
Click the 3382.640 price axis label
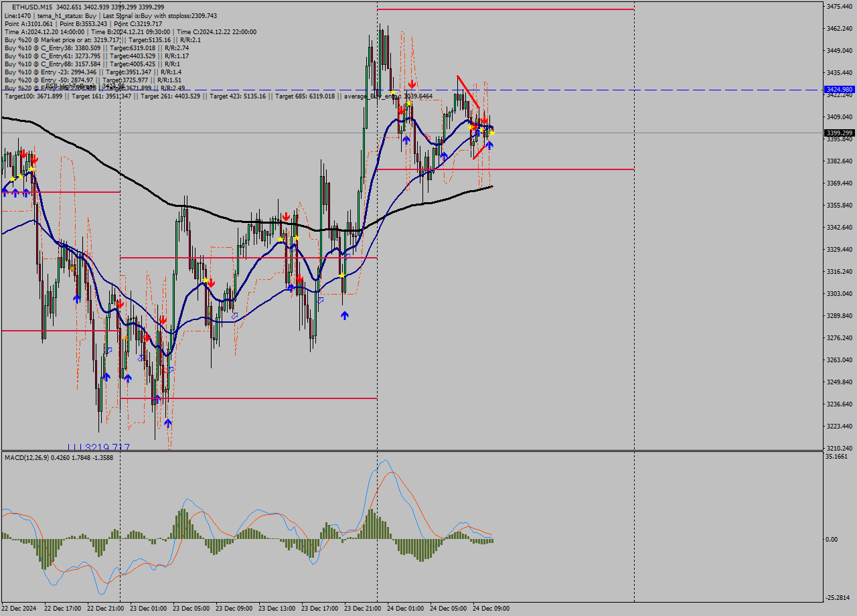(x=840, y=161)
